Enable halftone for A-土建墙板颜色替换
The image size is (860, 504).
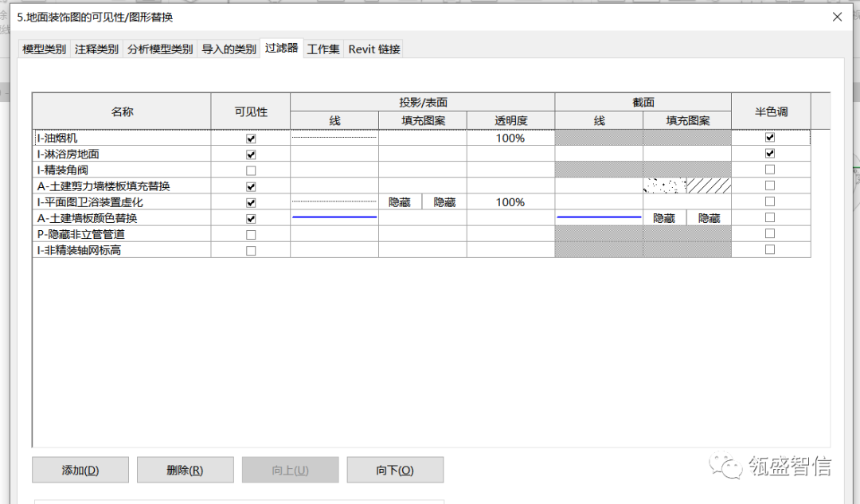[x=770, y=217]
